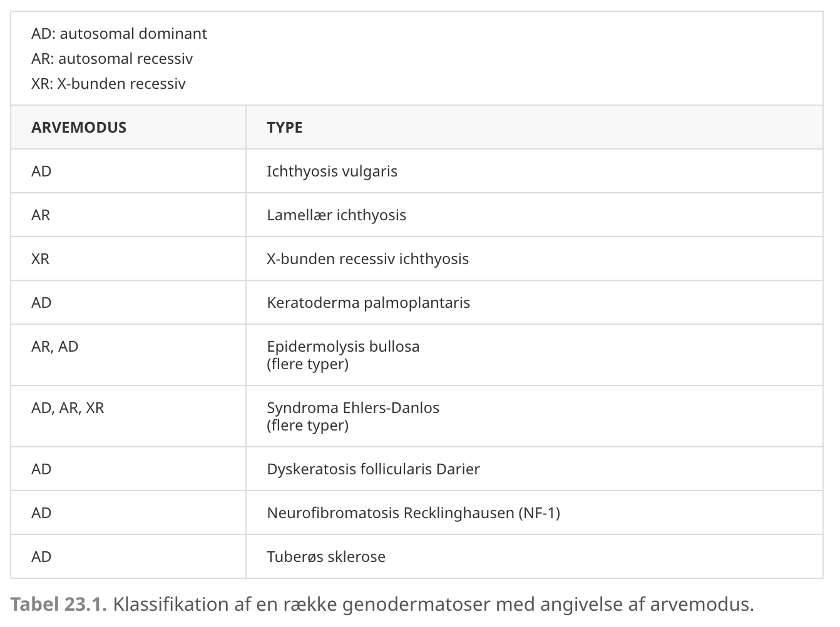This screenshot has width=840, height=627.
Task: Select the Ichthyosis vulgaris cell
Action: pos(535,171)
